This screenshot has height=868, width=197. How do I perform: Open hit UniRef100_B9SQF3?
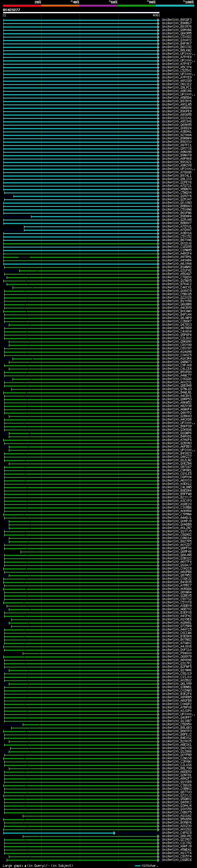point(177,20)
